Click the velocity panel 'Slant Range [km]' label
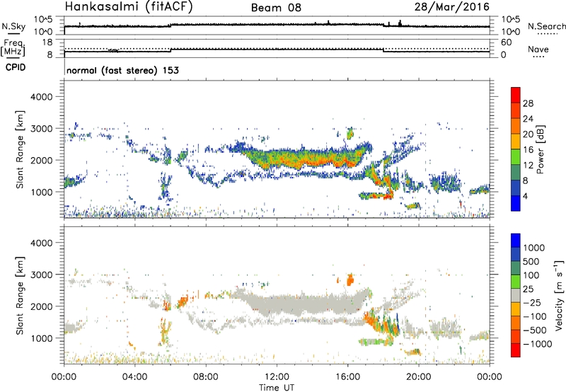Screen dimensions: 566x392 tap(20, 296)
